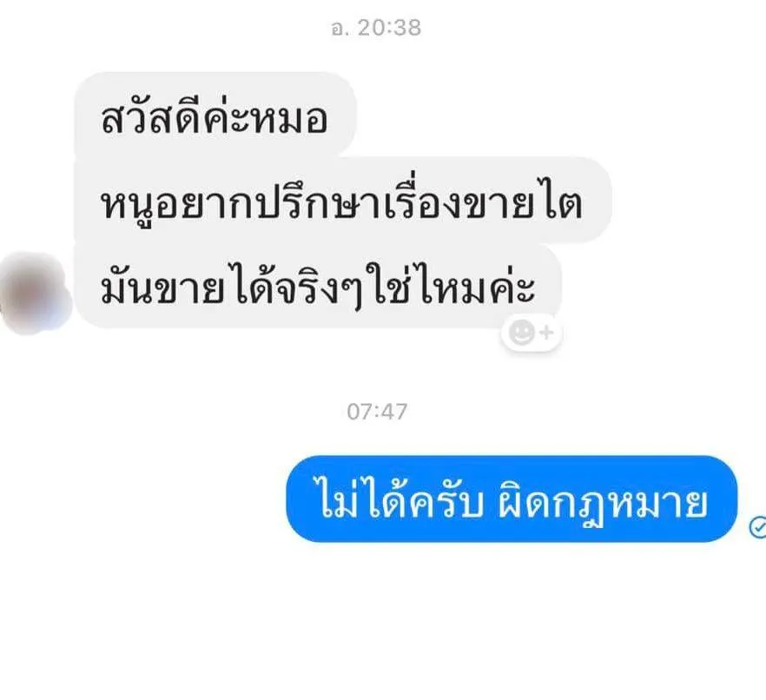
Task: Click the Tuesday evening time label
Action: (376, 28)
